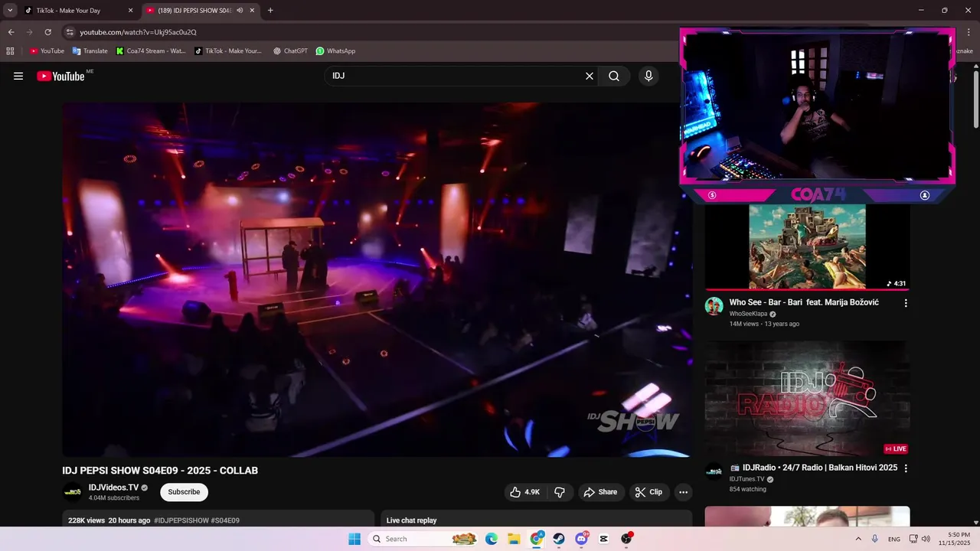
Task: Open Steam from taskbar
Action: (x=559, y=539)
